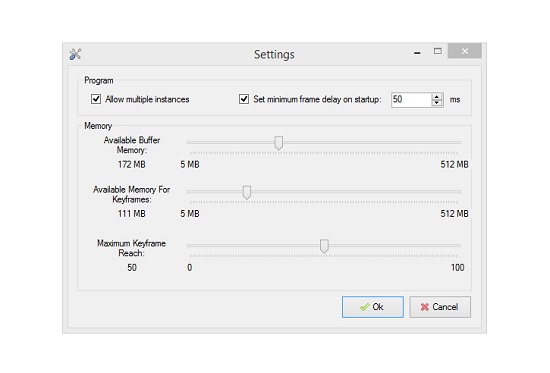Toggle Set minimum frame delay on startup

click(x=244, y=99)
